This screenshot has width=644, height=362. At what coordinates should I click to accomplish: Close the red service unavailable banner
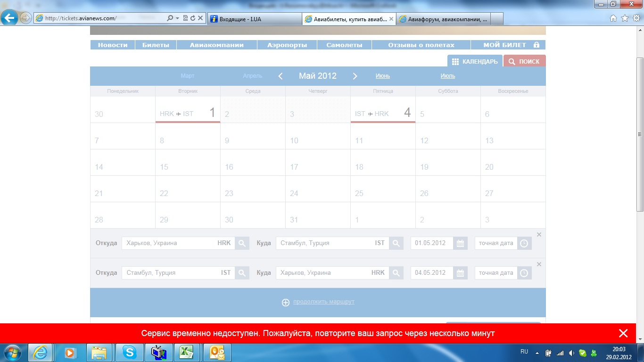click(x=623, y=333)
